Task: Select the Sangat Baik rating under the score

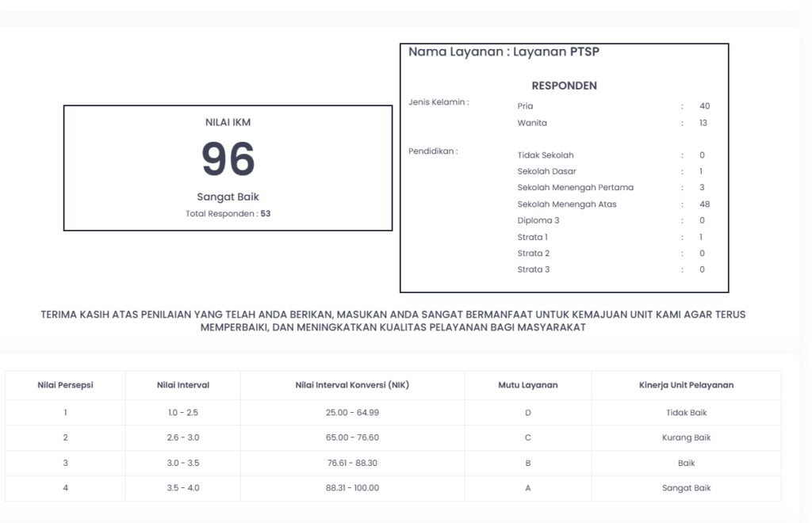Action: click(x=228, y=197)
